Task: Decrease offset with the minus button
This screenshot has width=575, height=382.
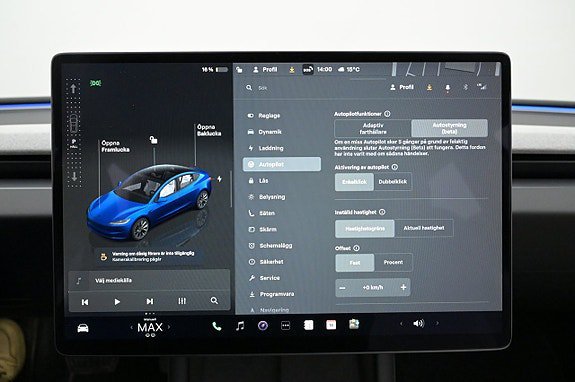Action: 343,288
